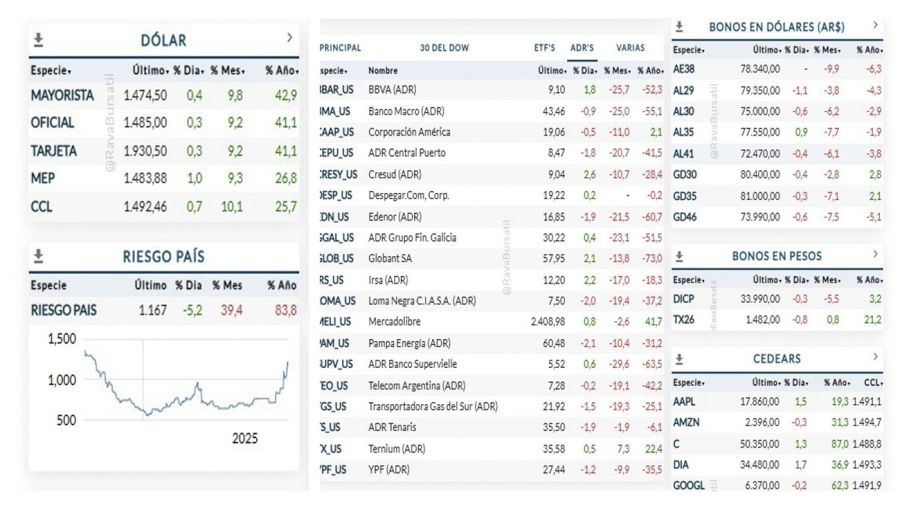The height and width of the screenshot is (505, 900).
Task: Open Bonos en Dólares via its chevron arrow
Action: click(875, 25)
